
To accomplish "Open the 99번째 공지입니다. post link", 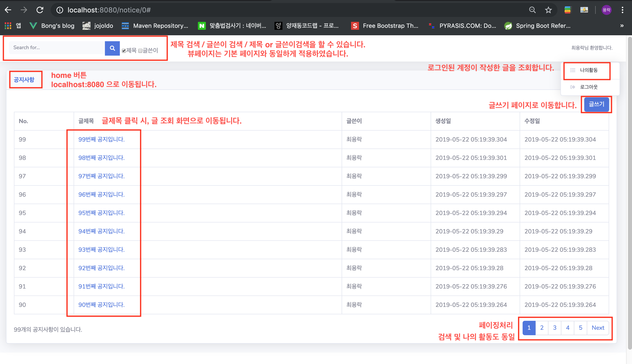I will coord(101,139).
